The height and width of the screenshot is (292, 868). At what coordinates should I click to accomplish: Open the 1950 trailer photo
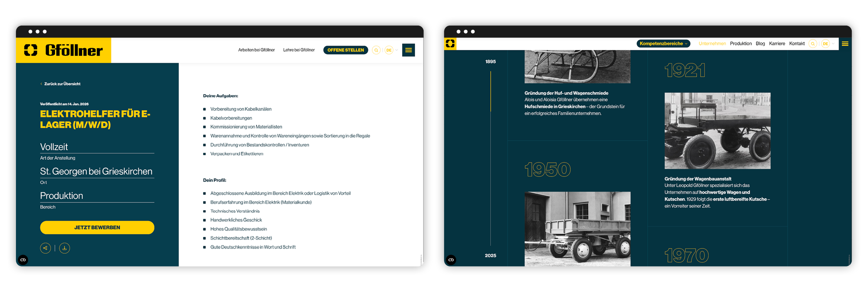577,229
